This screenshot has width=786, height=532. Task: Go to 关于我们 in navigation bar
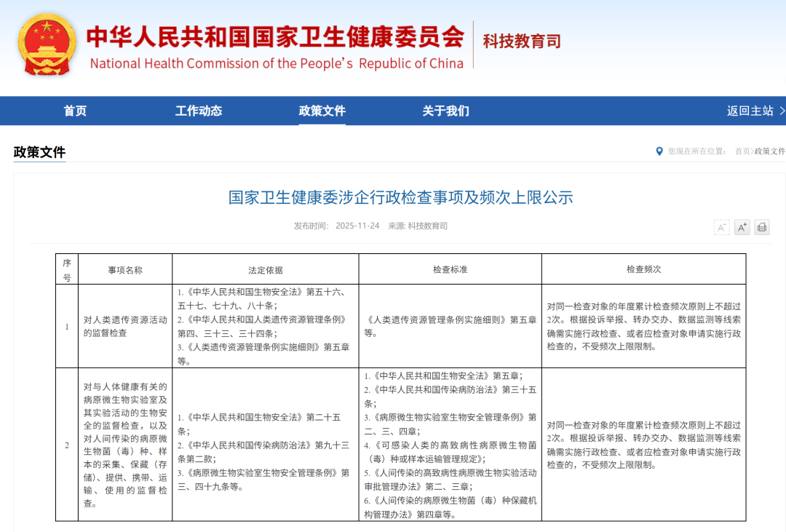pyautogui.click(x=445, y=111)
